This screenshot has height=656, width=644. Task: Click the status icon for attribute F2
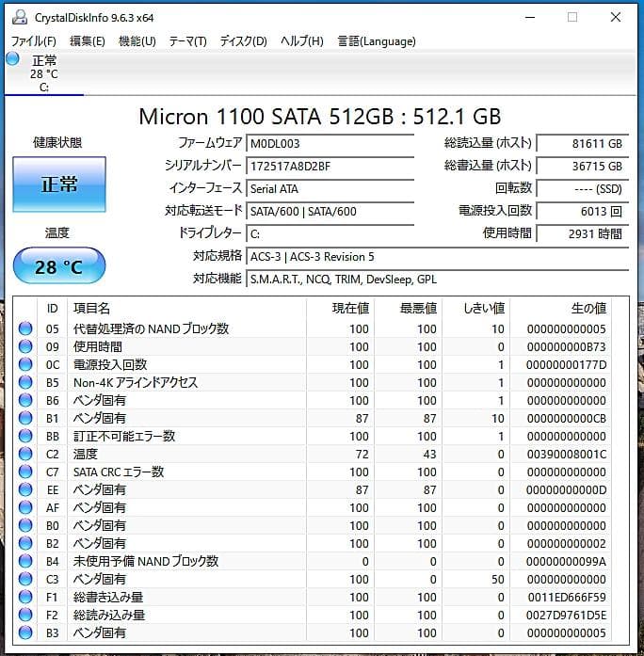point(25,615)
